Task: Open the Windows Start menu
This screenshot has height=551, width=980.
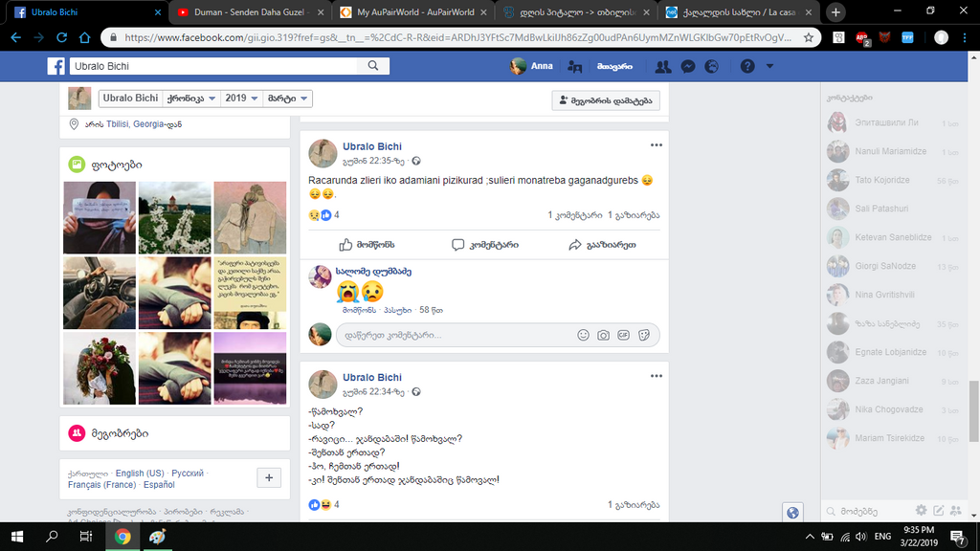Action: click(x=17, y=537)
